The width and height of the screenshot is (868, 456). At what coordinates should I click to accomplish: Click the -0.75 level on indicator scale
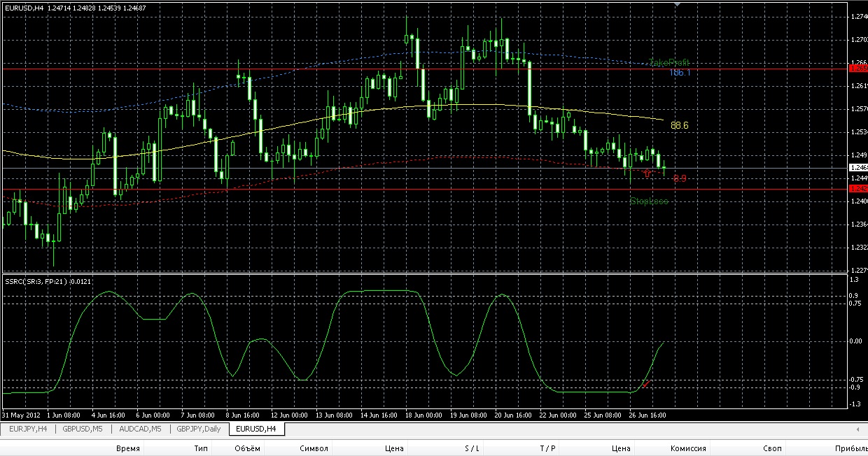[x=856, y=379]
